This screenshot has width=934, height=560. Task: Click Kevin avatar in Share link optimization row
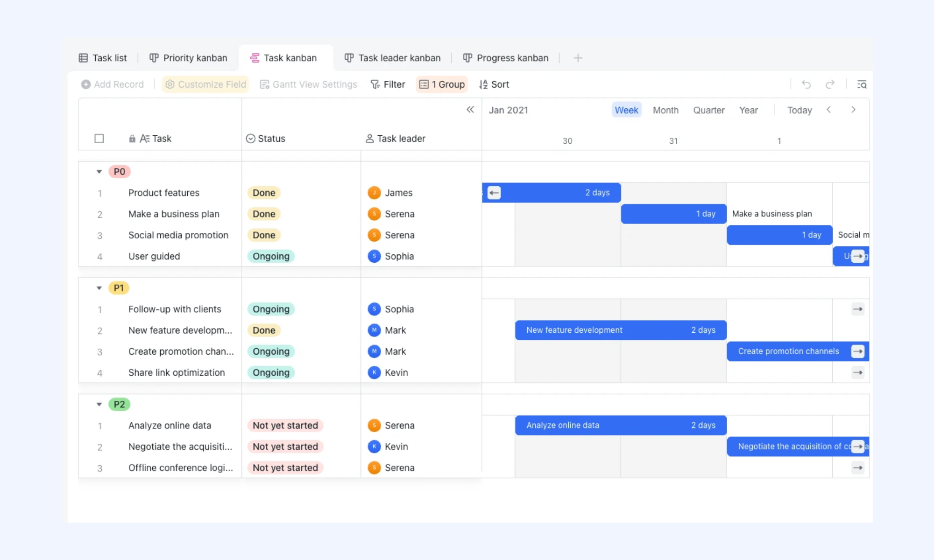pyautogui.click(x=374, y=372)
